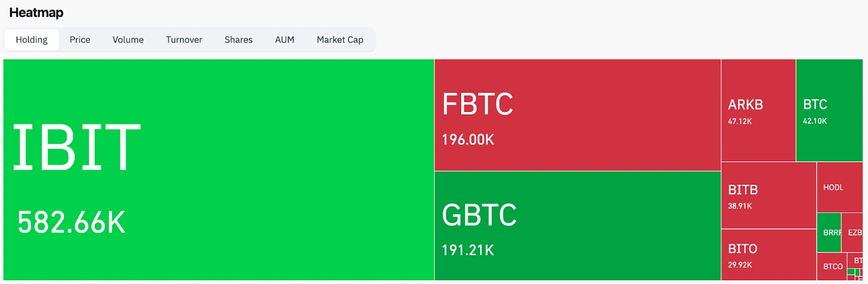Switch to Market Cap tab
The height and width of the screenshot is (284, 868).
click(340, 40)
